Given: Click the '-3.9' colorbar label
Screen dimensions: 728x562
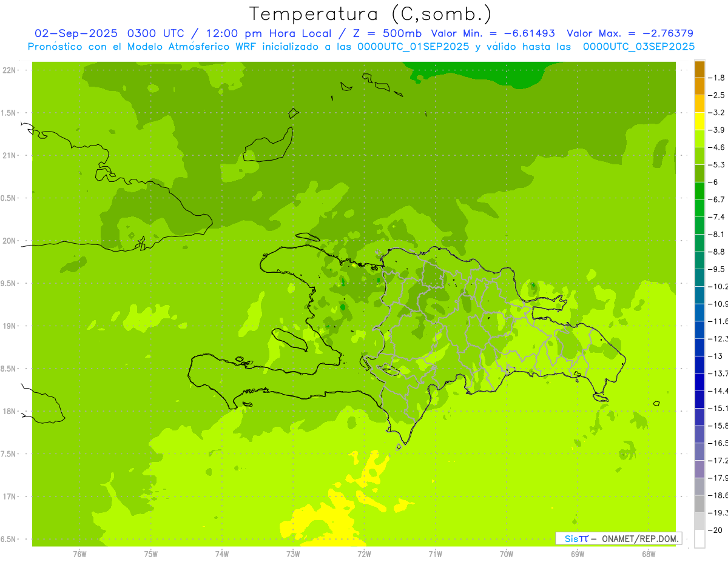Looking at the screenshot, I should [716, 130].
